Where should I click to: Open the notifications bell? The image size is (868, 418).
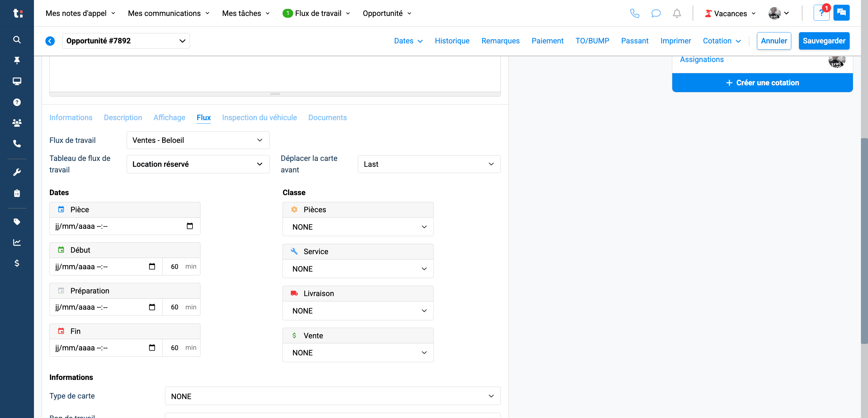677,13
